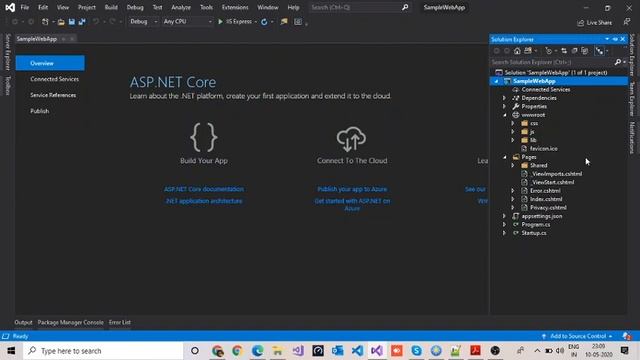The width and height of the screenshot is (640, 360).
Task: Open the Analyze menu
Action: coord(181,7)
